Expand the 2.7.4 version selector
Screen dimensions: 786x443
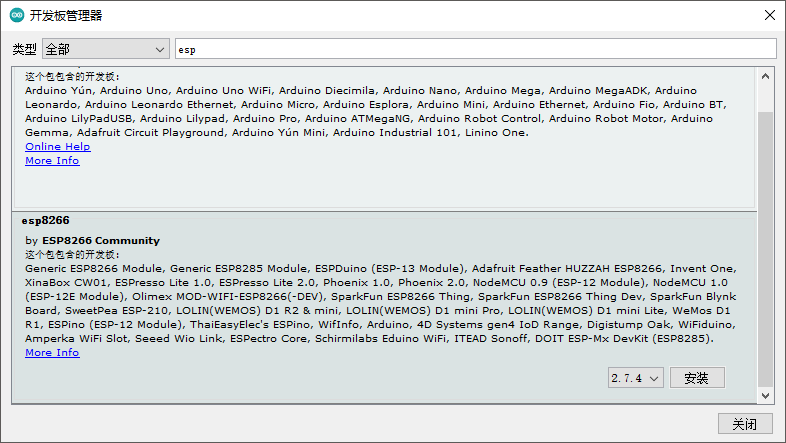635,378
